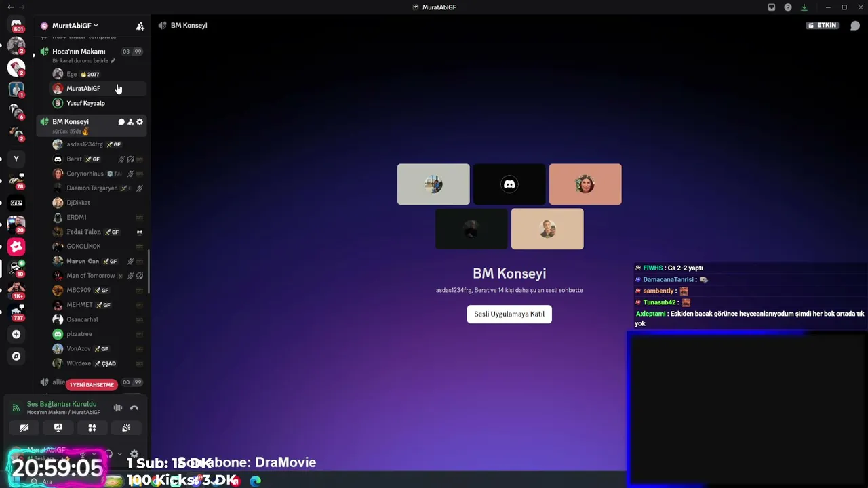Click Axleptami's chat message in overlay

[749, 319]
